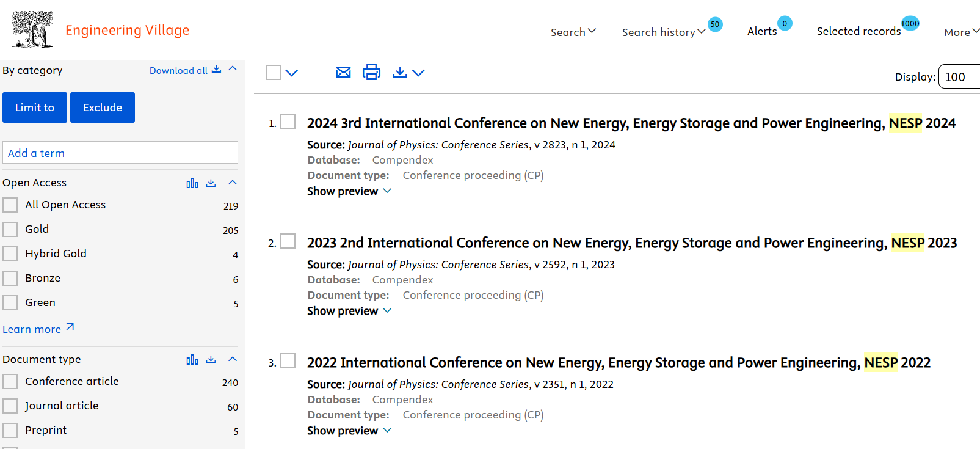Viewport: 980px width, 449px height.
Task: Download the Open Access facet data
Action: click(211, 183)
